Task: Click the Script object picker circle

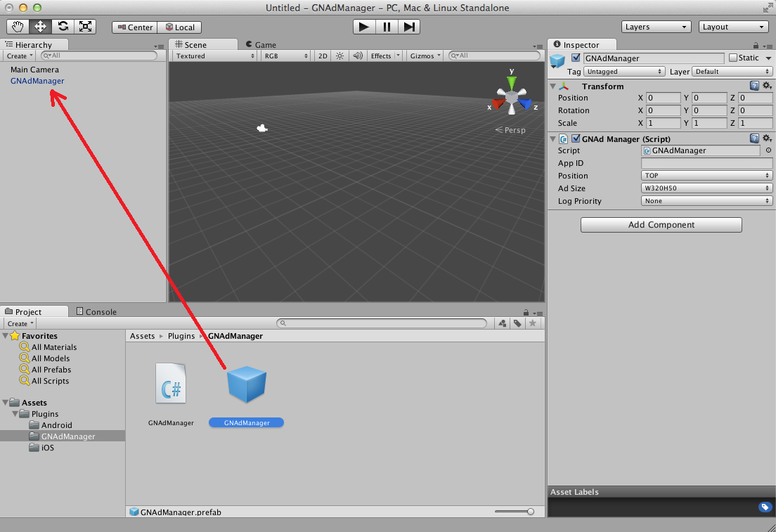Action: [x=768, y=150]
